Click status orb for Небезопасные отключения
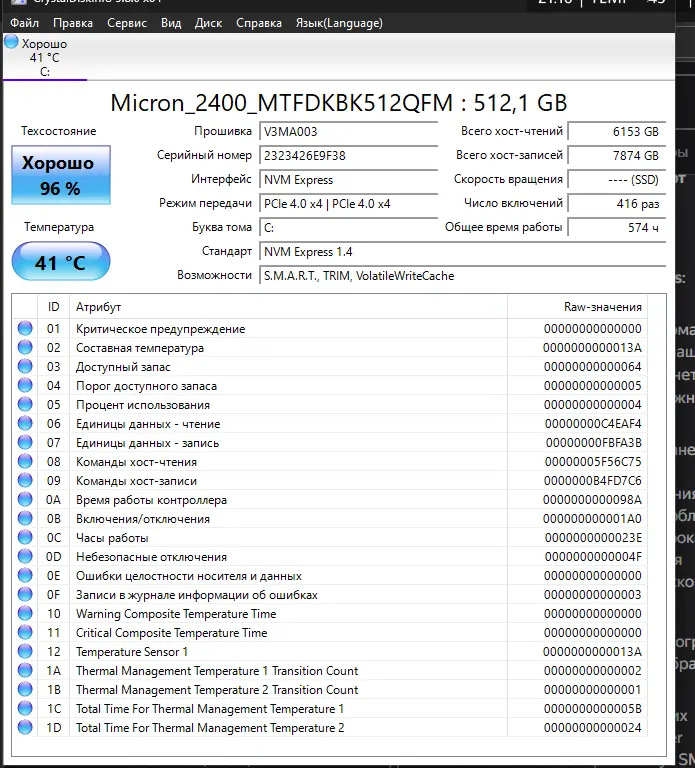Screen dimensions: 695x768 click(x=25, y=557)
